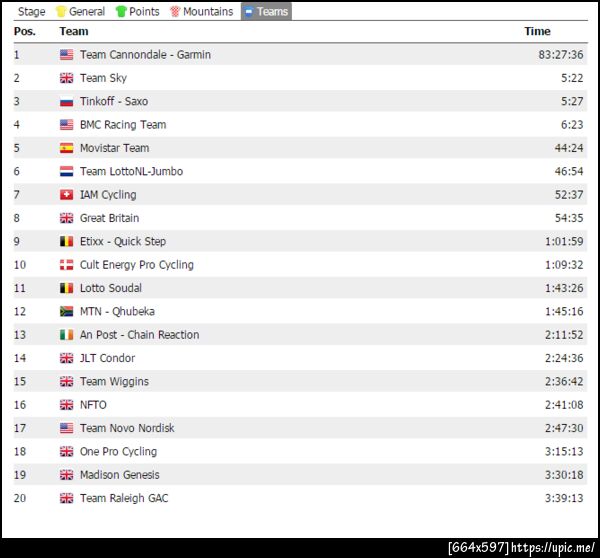
Task: Click Team Wiggins' time gap 2:36:42
Action: pos(564,382)
